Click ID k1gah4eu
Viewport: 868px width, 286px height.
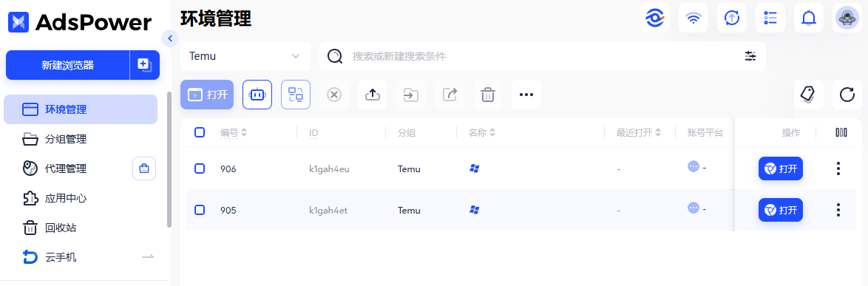coord(329,169)
